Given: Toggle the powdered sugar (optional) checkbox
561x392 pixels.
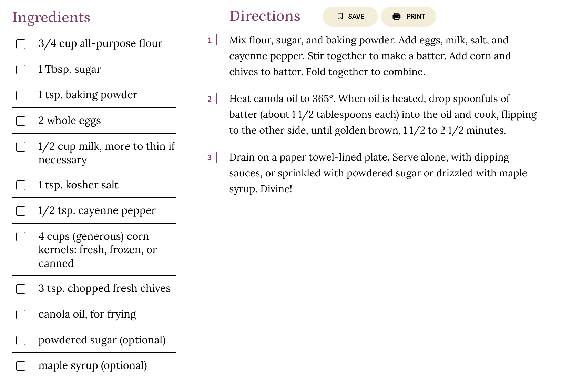Looking at the screenshot, I should [21, 341].
